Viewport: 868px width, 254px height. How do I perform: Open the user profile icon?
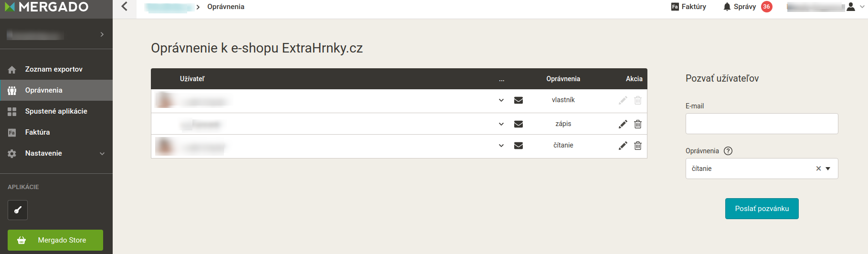851,7
